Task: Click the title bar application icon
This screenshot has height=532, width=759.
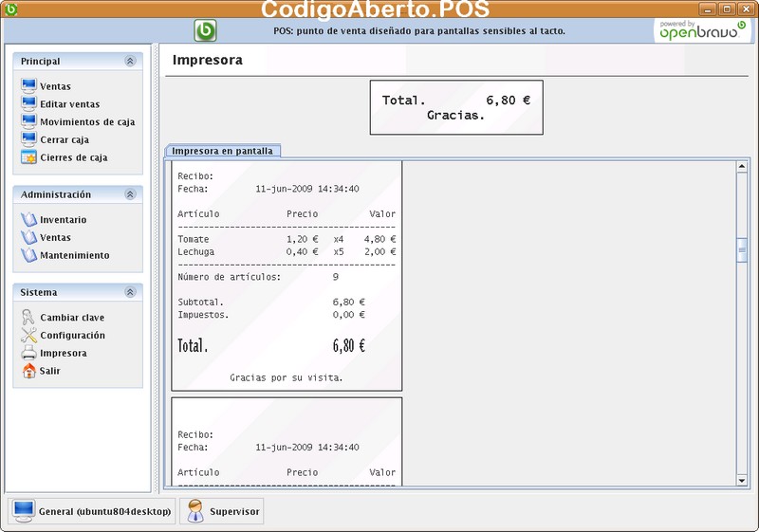Action: 10,9
